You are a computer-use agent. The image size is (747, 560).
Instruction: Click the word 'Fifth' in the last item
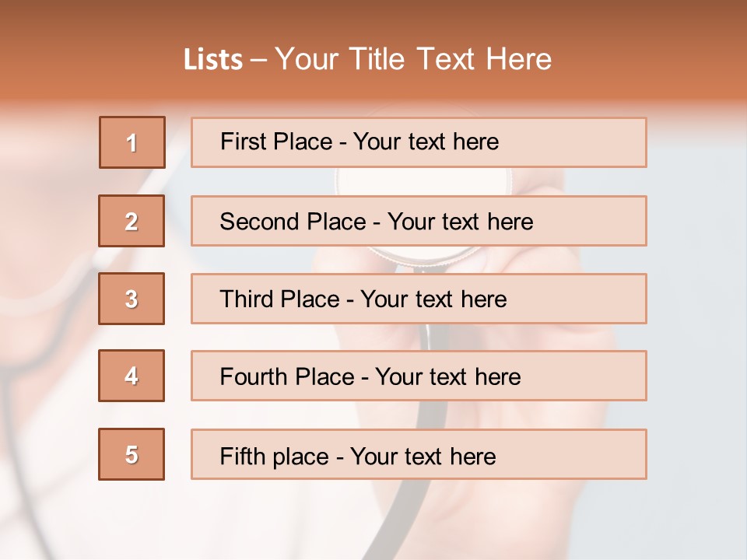(x=243, y=456)
